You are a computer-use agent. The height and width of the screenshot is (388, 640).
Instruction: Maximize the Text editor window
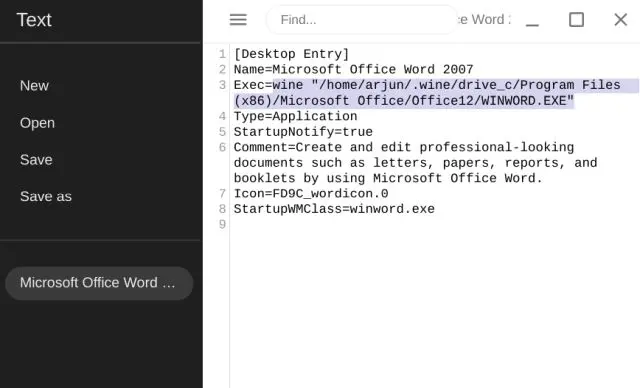point(576,20)
